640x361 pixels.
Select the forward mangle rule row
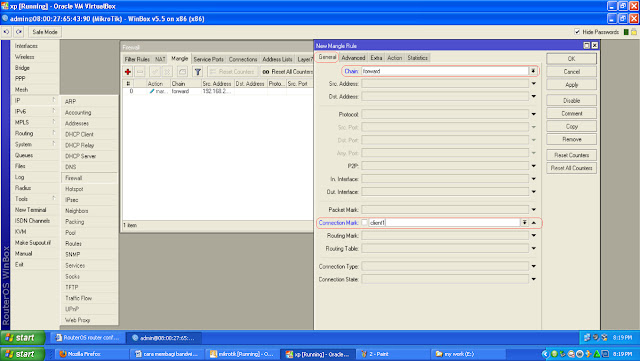coord(218,91)
